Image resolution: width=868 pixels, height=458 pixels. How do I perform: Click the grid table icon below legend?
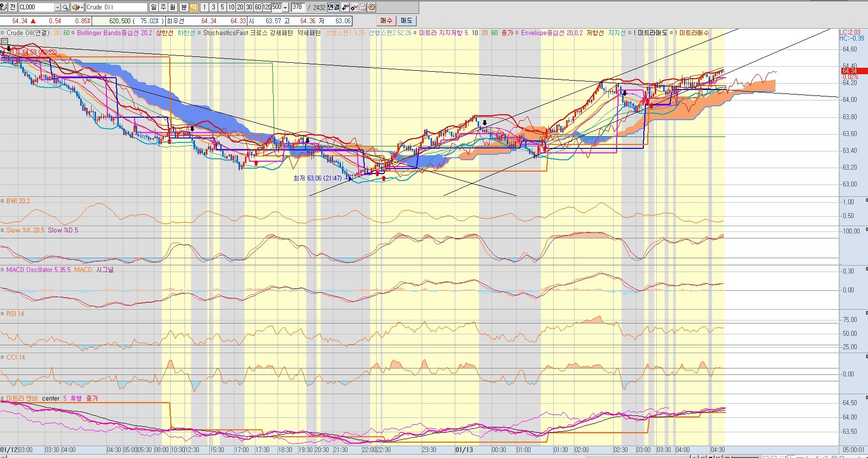coord(4,42)
